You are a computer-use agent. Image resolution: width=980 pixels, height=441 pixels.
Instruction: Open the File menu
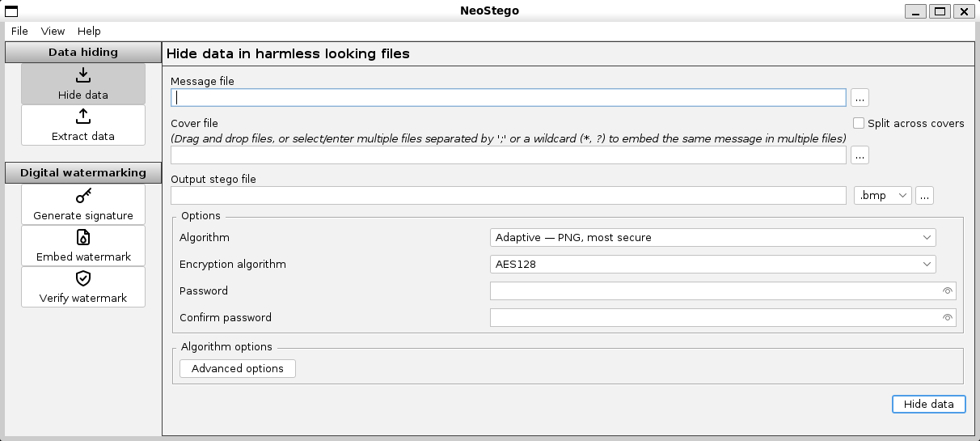[19, 32]
